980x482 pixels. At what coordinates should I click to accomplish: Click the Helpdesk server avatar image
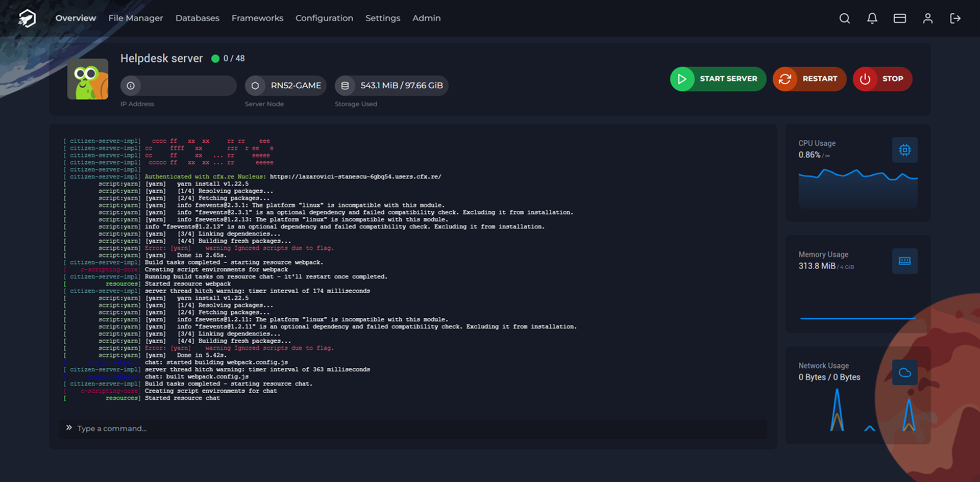[x=88, y=79]
